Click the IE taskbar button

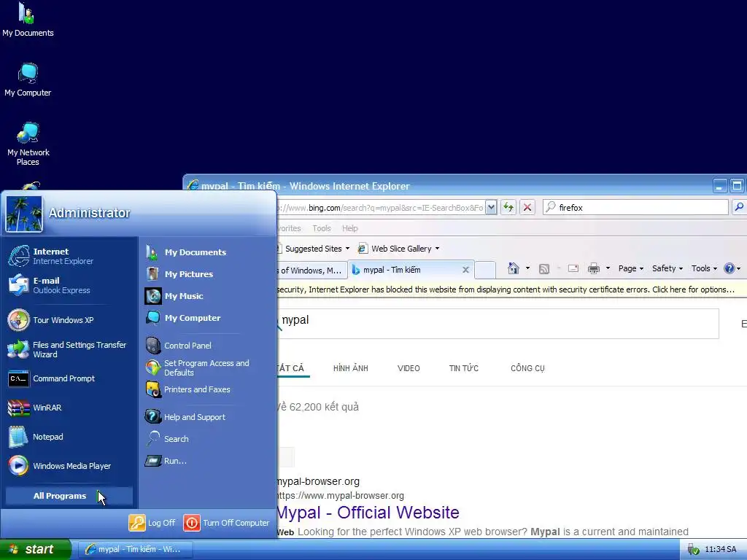pyautogui.click(x=135, y=550)
